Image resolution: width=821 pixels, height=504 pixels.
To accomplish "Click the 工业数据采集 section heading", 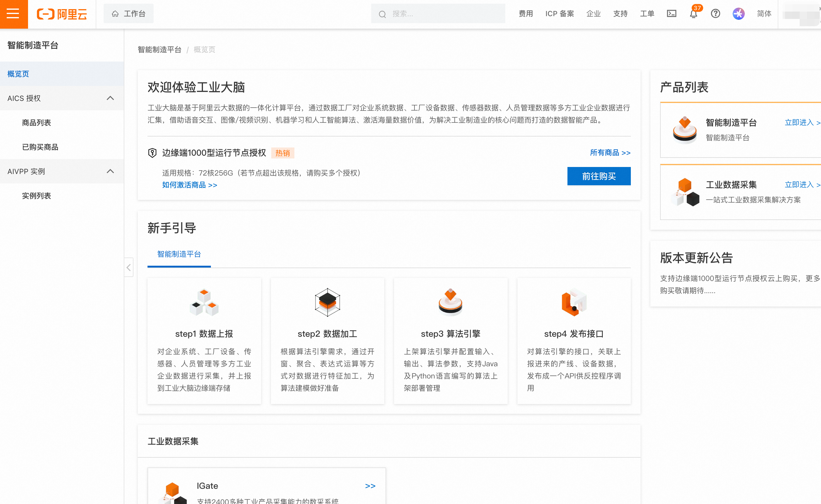I will coord(173,441).
